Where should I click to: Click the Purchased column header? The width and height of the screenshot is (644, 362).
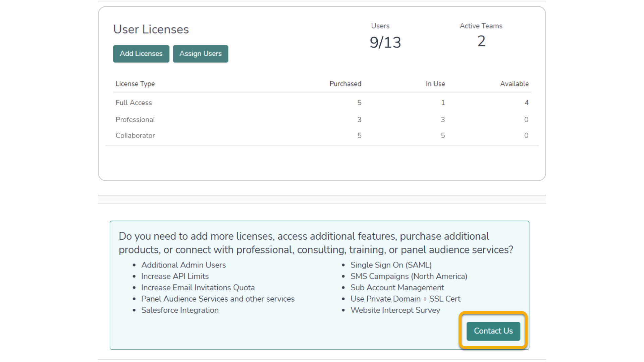(x=345, y=84)
